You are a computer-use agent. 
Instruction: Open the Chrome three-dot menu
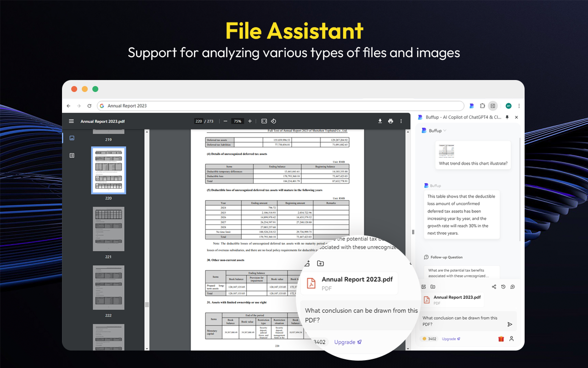coord(519,106)
